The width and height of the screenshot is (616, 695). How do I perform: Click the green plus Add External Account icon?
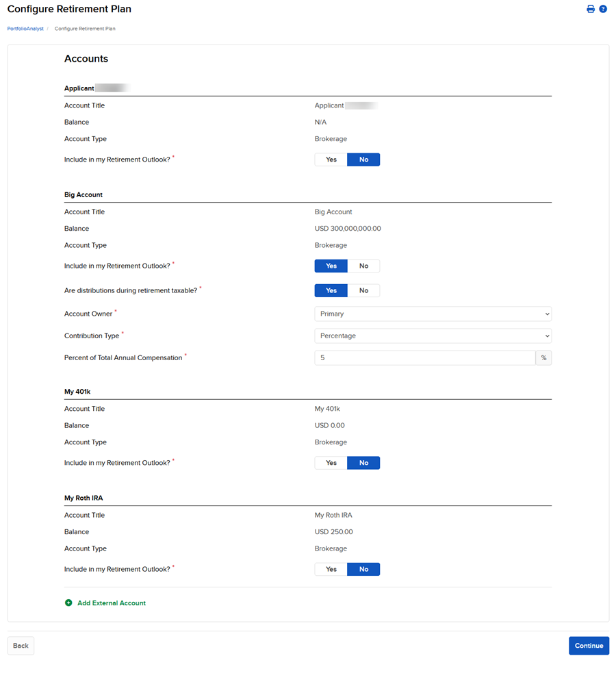point(68,603)
